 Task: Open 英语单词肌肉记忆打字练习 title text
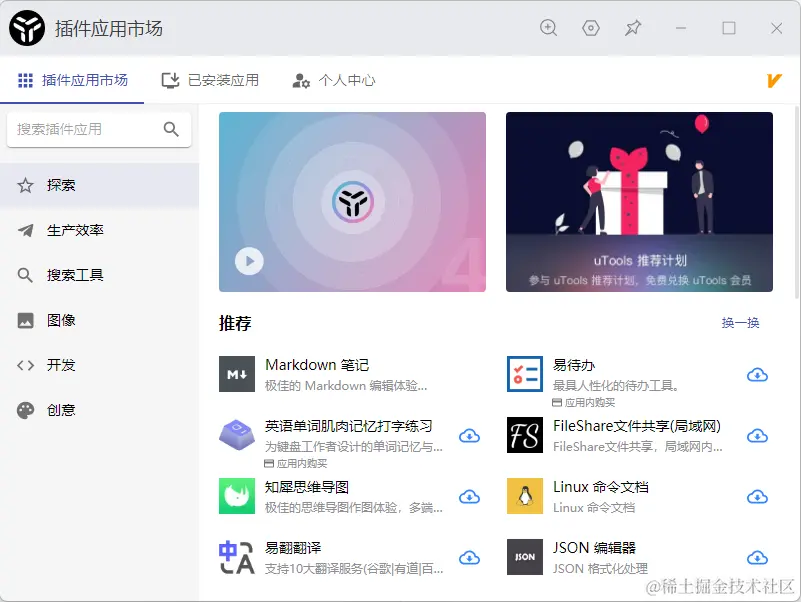pos(348,426)
